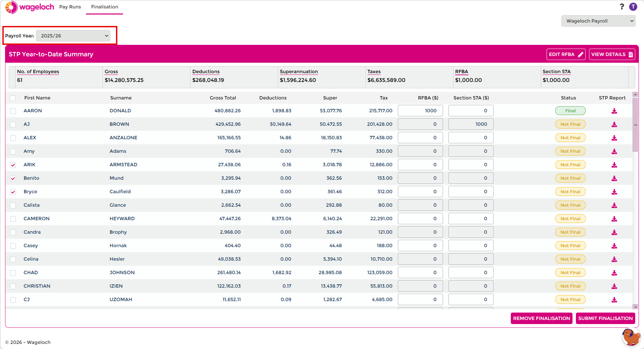Download STP report for CHAD JOHNSON
This screenshot has height=349, width=644.
[x=614, y=273]
